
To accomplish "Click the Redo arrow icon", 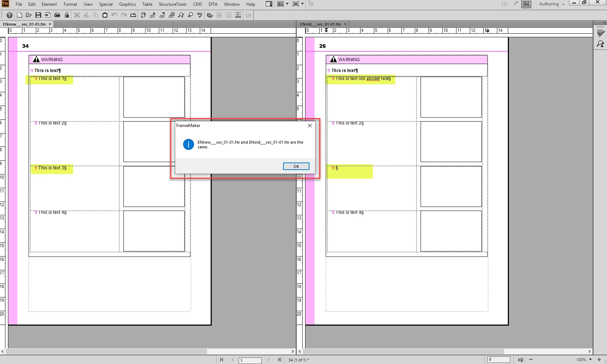I will click(124, 15).
